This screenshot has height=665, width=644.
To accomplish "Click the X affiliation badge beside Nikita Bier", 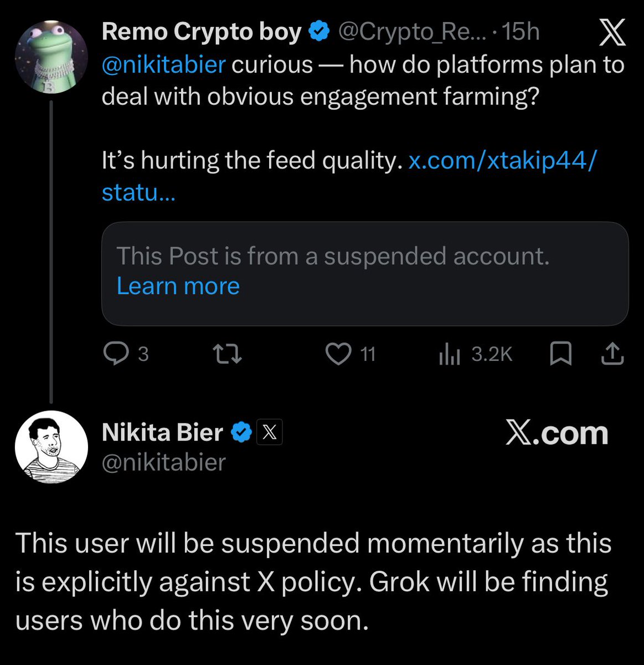I will [270, 433].
